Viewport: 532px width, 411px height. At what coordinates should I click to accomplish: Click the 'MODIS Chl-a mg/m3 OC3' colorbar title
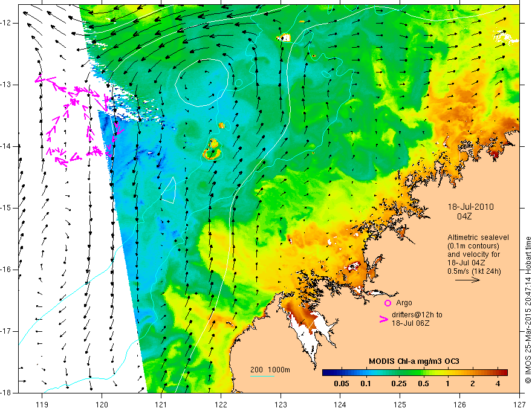click(414, 361)
